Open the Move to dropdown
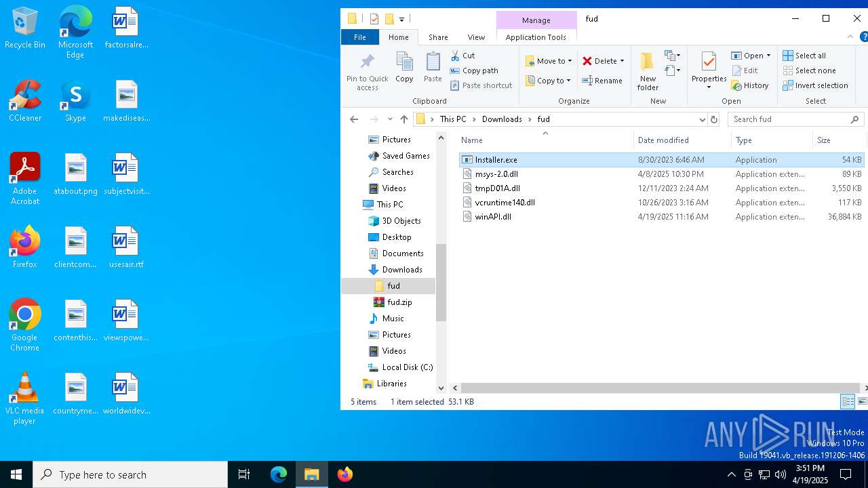The width and height of the screenshot is (868, 488). [x=549, y=61]
